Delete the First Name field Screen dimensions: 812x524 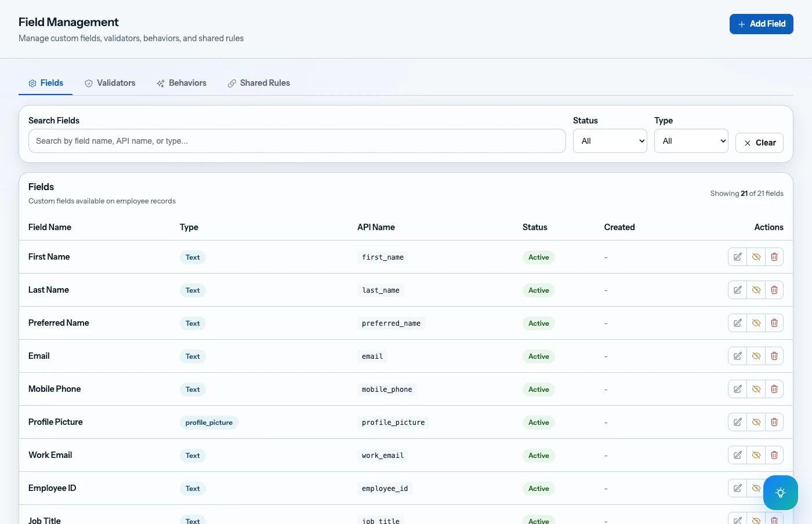pos(774,257)
